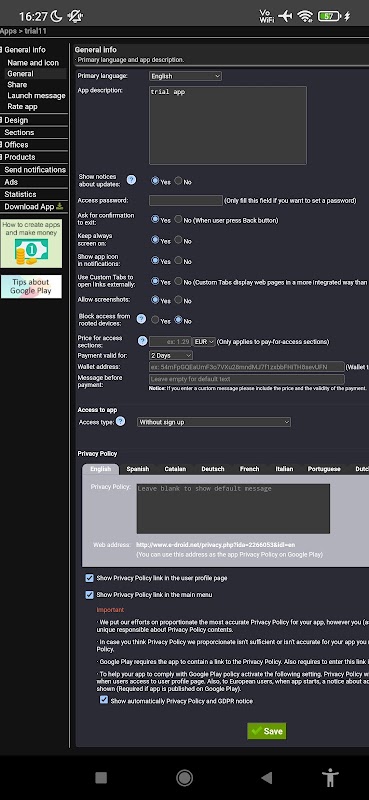Choose No for Keep always screen on
This screenshot has width=369, height=800.
[x=178, y=239]
